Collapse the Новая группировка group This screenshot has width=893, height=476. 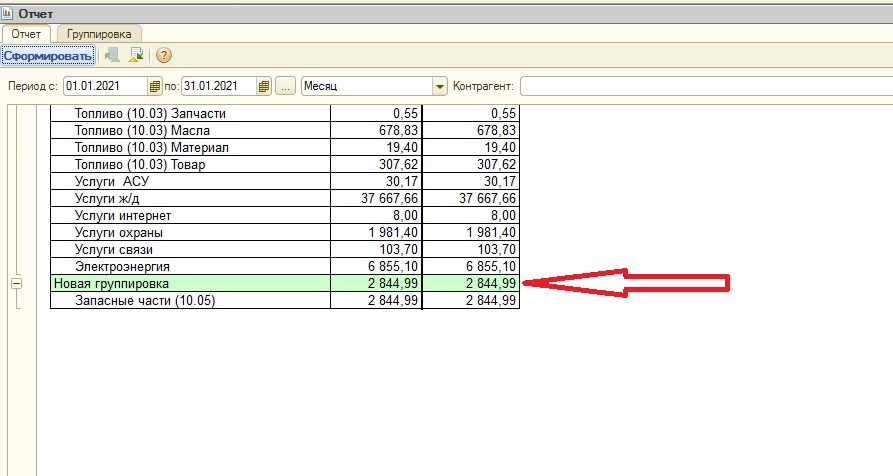pyautogui.click(x=16, y=285)
